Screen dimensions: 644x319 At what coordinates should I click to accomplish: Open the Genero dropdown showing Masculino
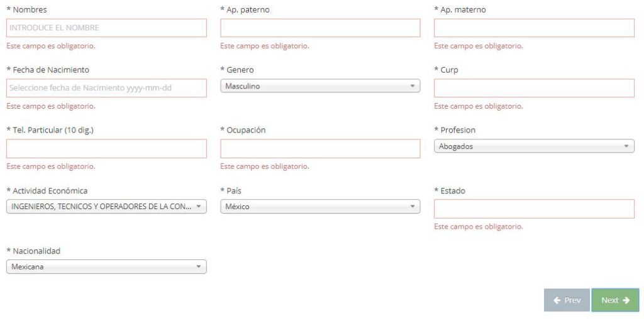[314, 87]
